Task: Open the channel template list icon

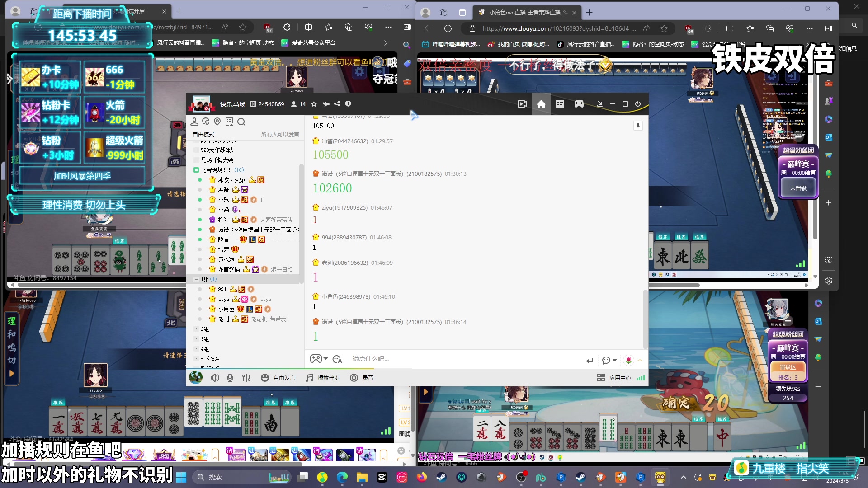Action: 560,104
